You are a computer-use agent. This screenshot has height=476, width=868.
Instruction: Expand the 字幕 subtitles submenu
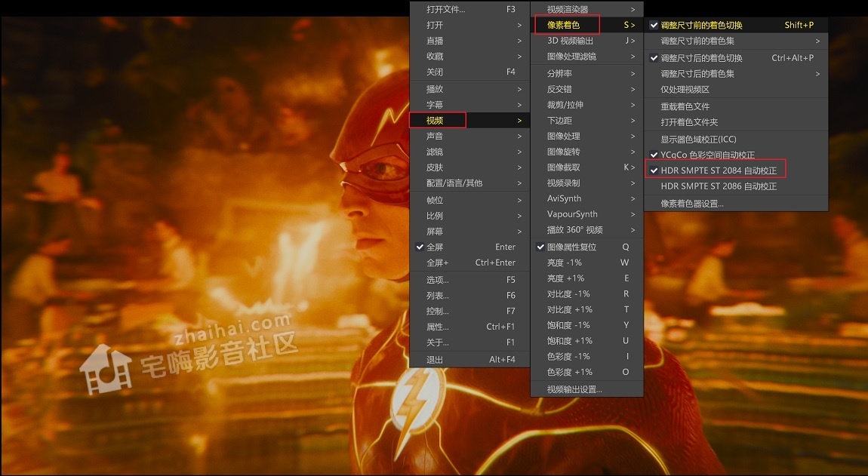[470, 105]
